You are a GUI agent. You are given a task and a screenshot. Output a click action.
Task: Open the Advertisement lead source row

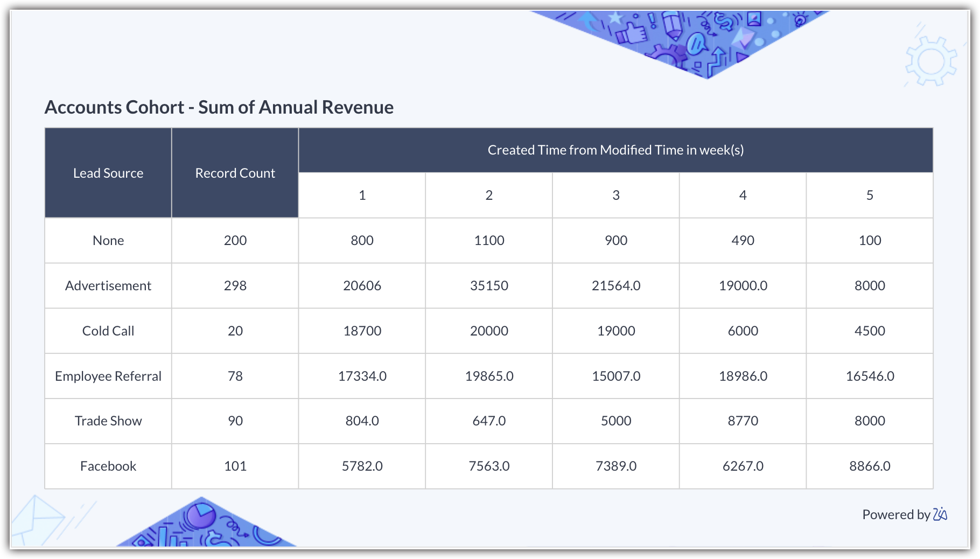(x=108, y=285)
